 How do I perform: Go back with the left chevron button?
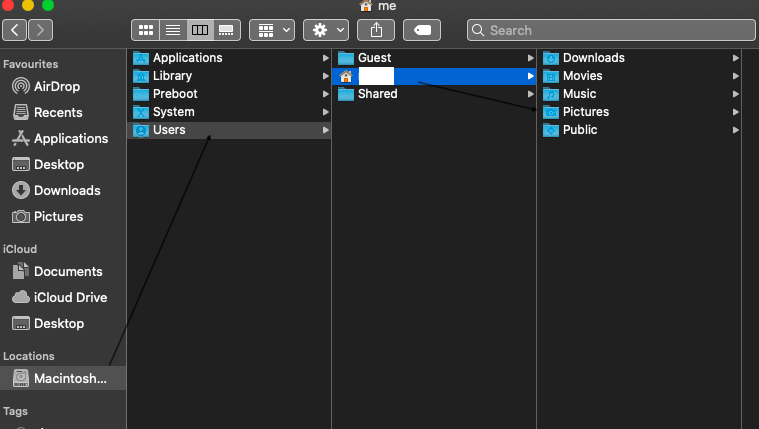pos(15,30)
